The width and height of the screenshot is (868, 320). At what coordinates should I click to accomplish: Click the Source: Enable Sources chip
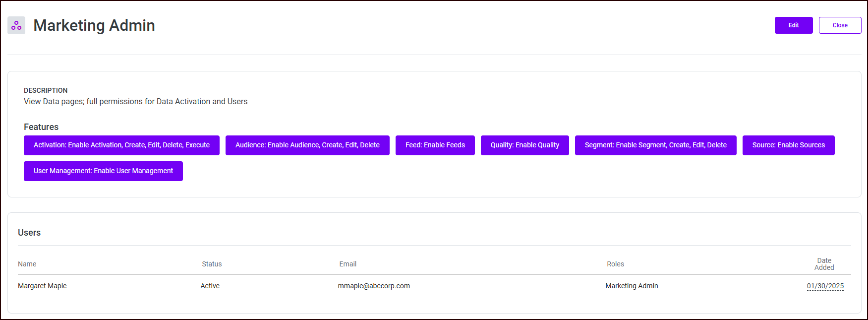pos(788,145)
